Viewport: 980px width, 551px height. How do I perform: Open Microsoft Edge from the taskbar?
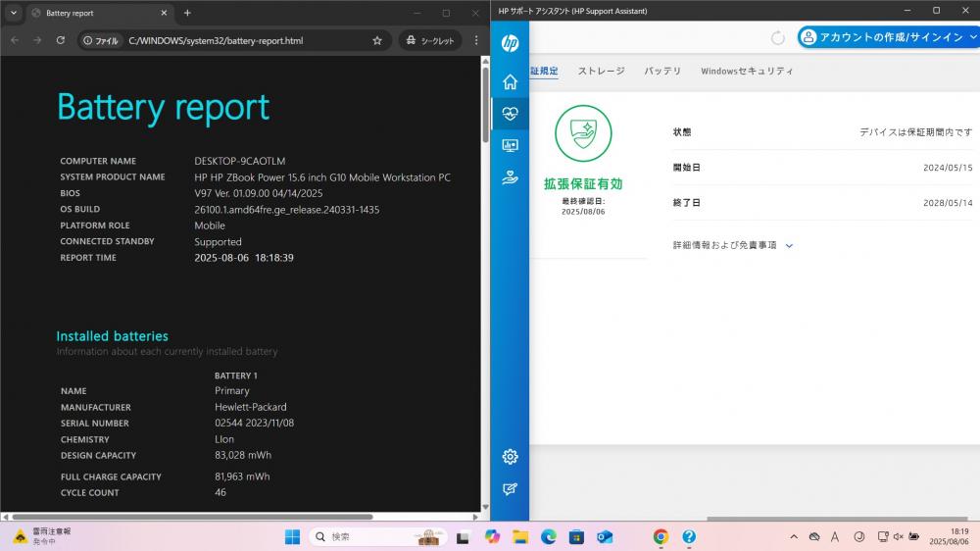(548, 536)
